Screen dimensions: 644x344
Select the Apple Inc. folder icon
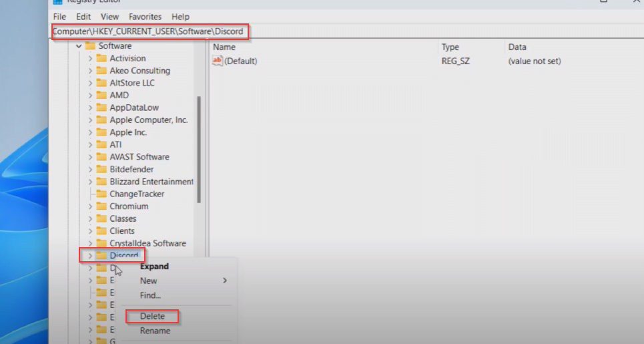click(x=101, y=132)
